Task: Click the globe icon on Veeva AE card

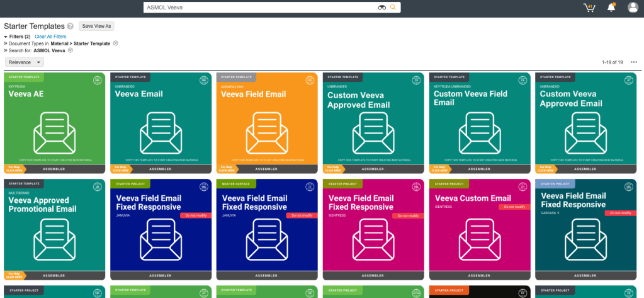Action: pos(97,80)
